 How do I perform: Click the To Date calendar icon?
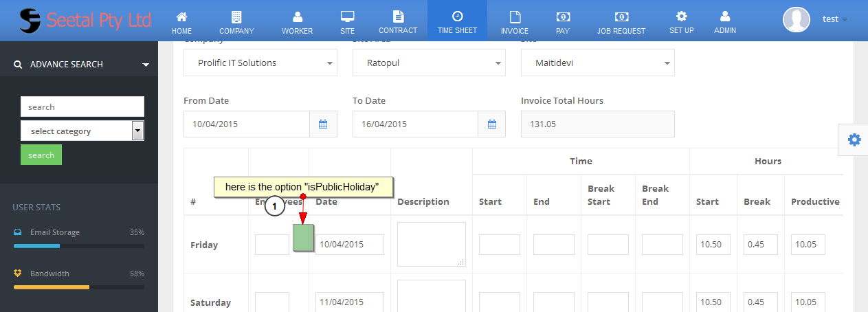pyautogui.click(x=491, y=124)
